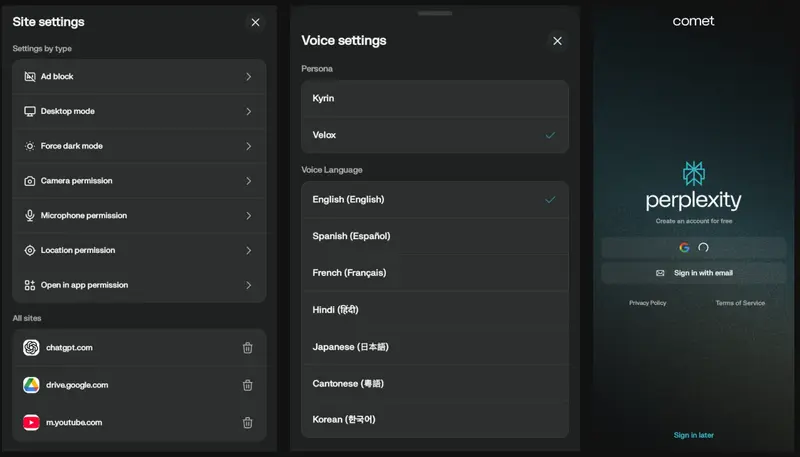800x457 pixels.
Task: Open Desktop mode settings chevron
Action: click(248, 111)
